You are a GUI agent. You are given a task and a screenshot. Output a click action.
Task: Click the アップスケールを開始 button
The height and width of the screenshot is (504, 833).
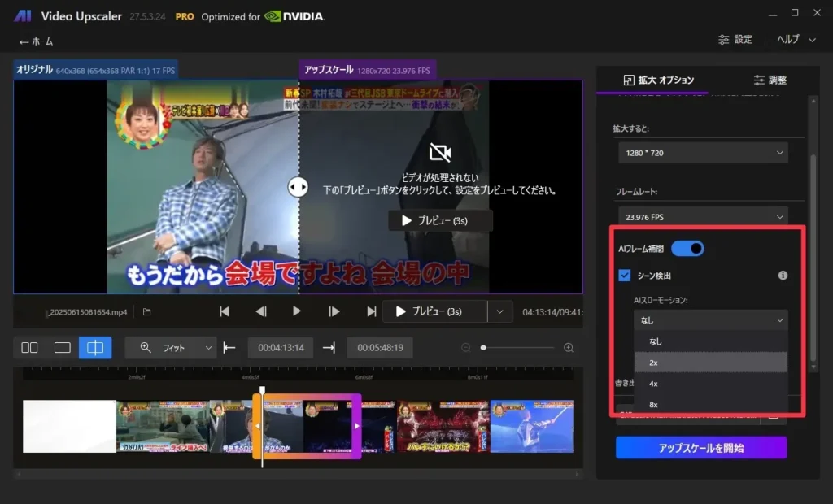coord(700,448)
